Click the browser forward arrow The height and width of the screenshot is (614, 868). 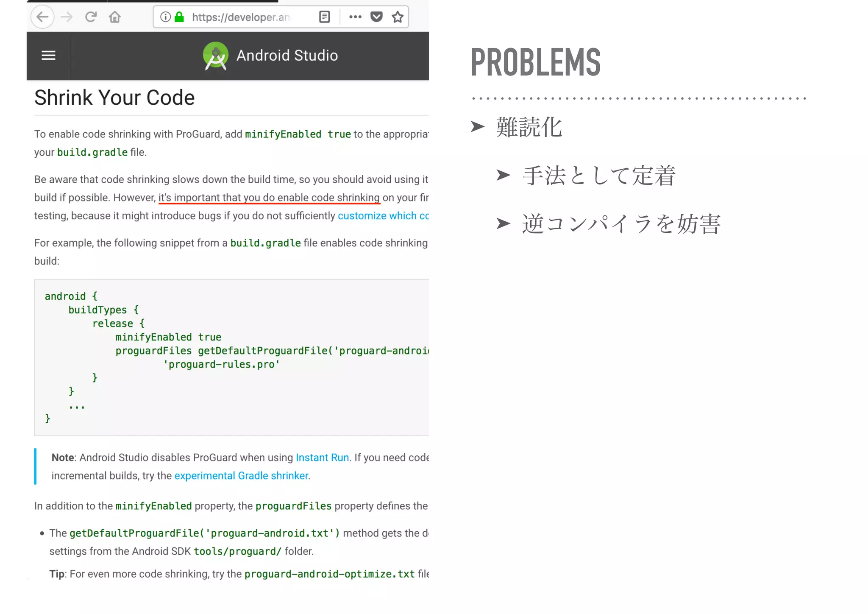67,17
